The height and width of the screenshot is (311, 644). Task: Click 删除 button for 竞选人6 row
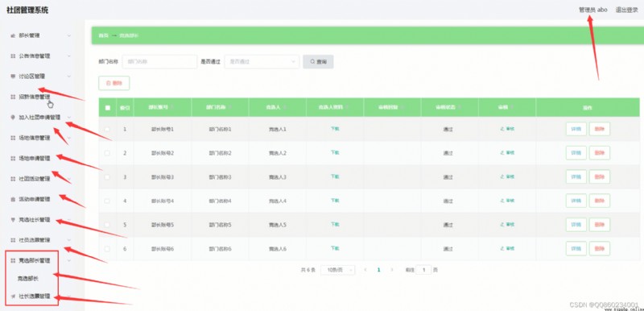600,248
